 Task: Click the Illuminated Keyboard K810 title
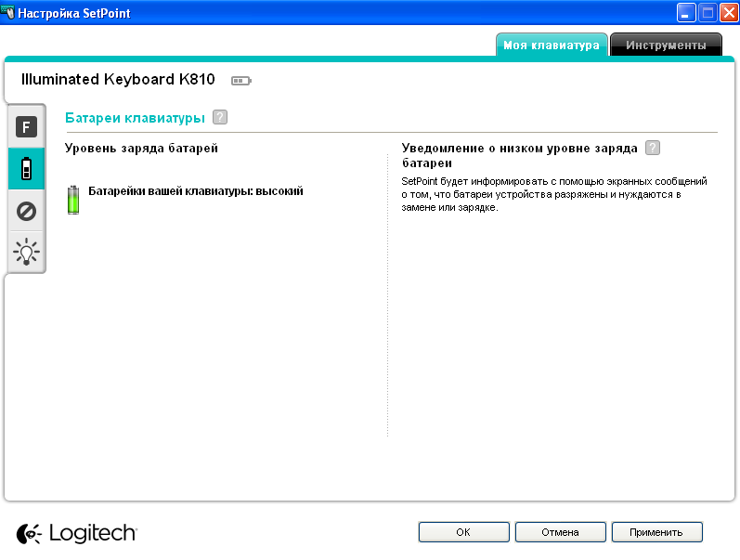click(x=118, y=79)
